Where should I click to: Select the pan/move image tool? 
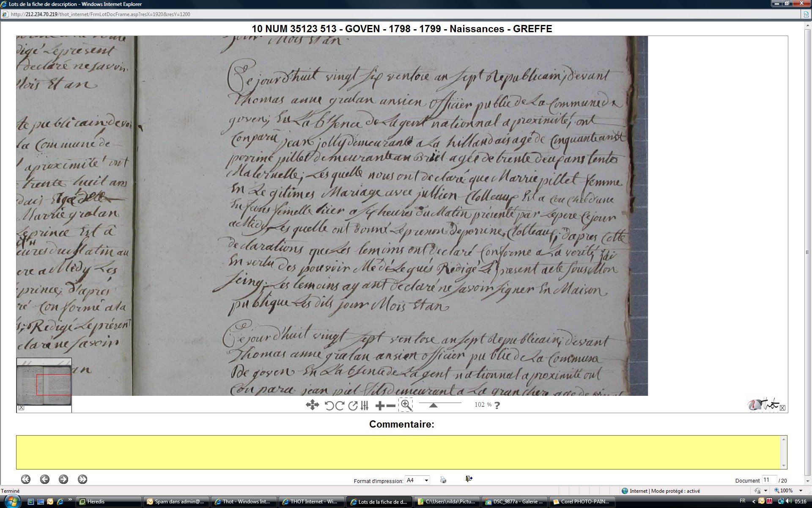[312, 405]
